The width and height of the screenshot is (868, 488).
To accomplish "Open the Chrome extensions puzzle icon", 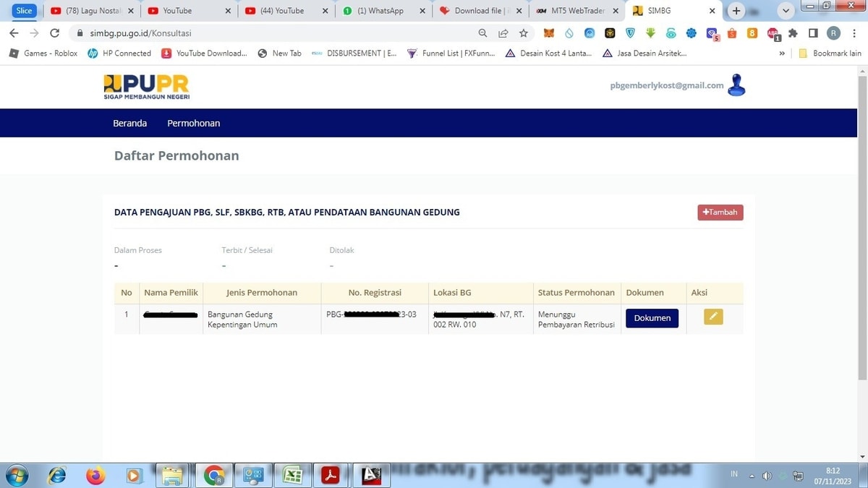I will [793, 33].
